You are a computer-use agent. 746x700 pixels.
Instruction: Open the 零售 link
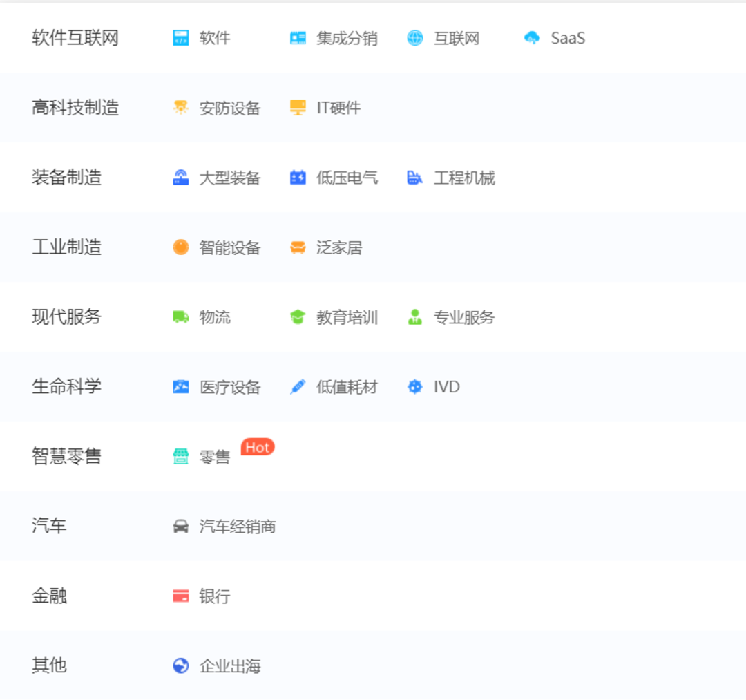click(x=215, y=457)
